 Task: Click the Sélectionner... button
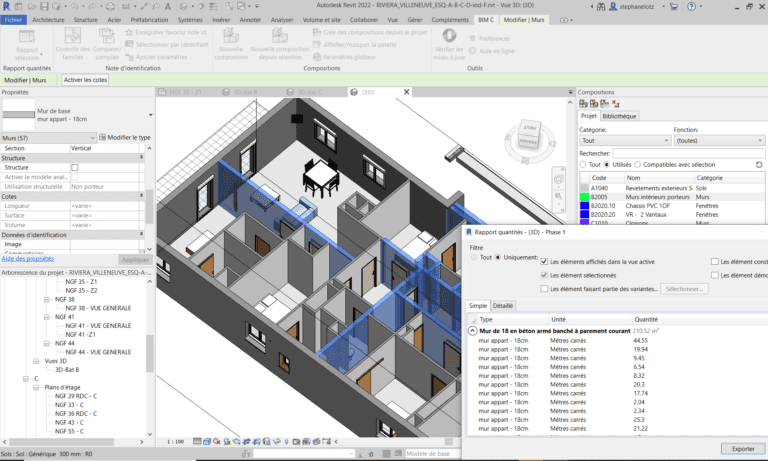coord(684,289)
